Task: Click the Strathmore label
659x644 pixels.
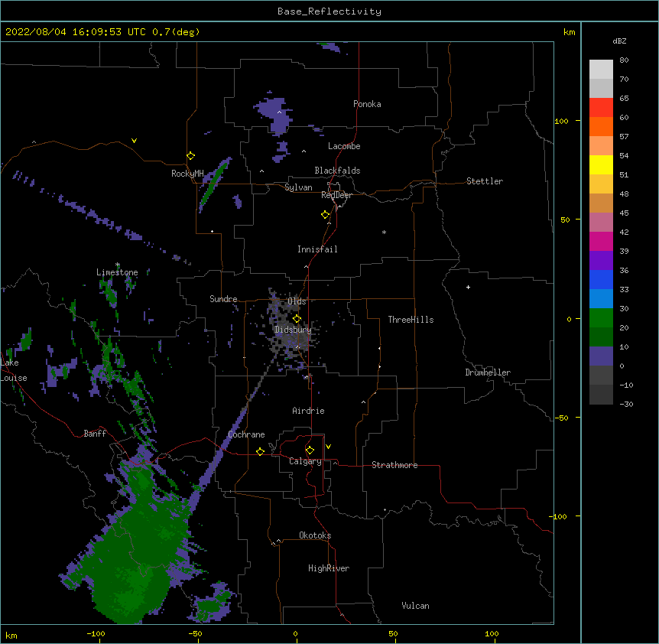Action: point(394,465)
